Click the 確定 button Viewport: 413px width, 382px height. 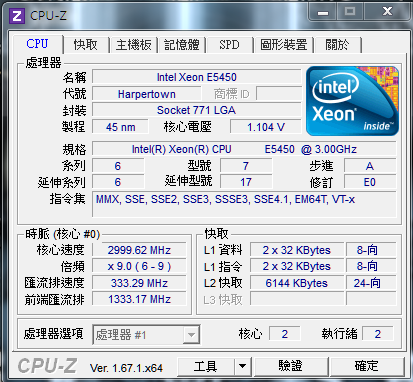point(367,366)
